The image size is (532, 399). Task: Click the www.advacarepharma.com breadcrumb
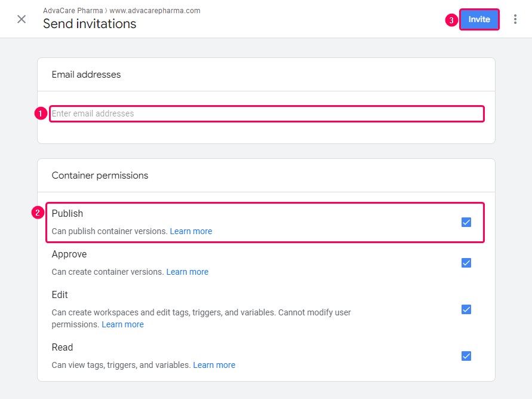tap(155, 11)
